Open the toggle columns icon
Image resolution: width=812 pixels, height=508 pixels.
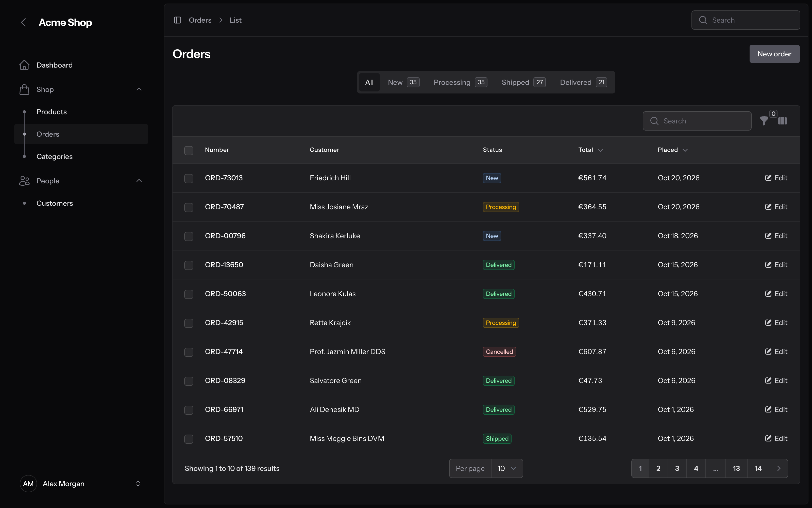coord(783,121)
